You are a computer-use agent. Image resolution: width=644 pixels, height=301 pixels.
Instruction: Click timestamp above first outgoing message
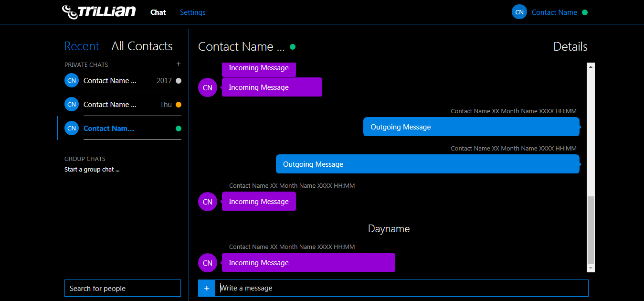coord(514,111)
